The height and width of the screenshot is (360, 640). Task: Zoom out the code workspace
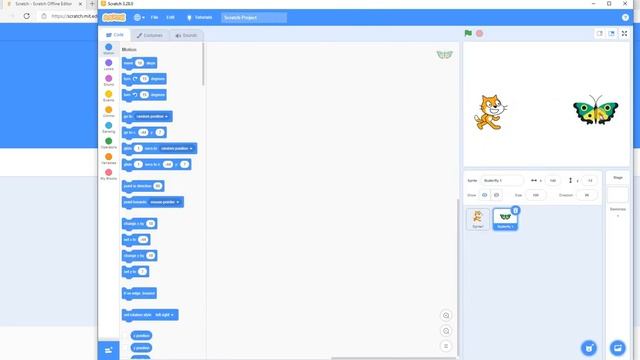446,331
